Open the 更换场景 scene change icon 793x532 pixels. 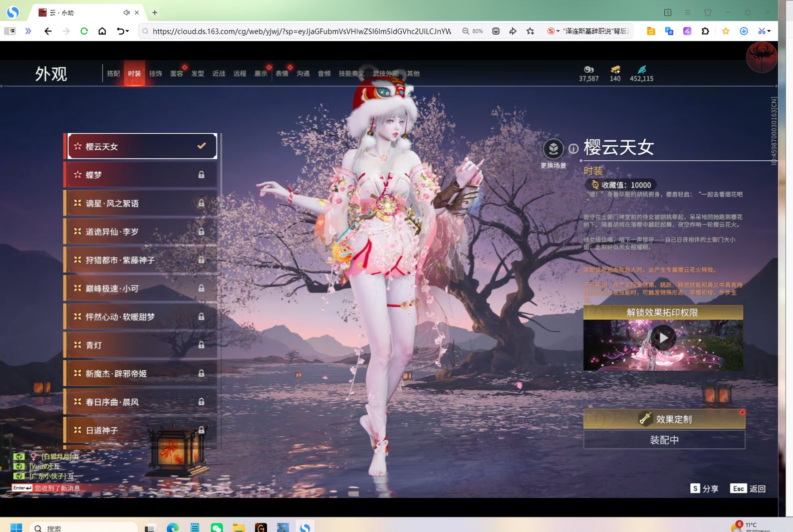553,149
